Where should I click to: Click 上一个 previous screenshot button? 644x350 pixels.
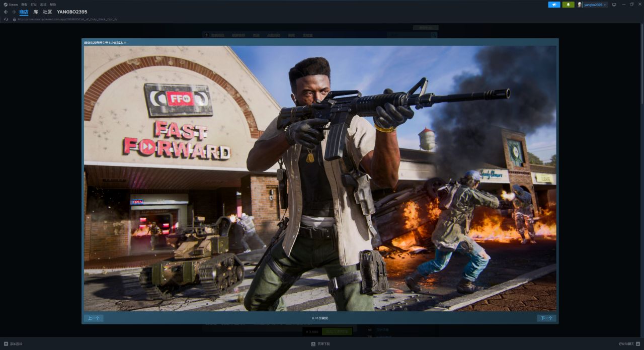[94, 318]
